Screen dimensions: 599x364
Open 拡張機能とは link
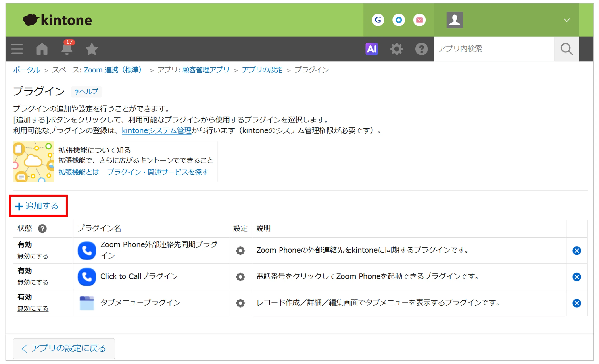click(x=79, y=172)
